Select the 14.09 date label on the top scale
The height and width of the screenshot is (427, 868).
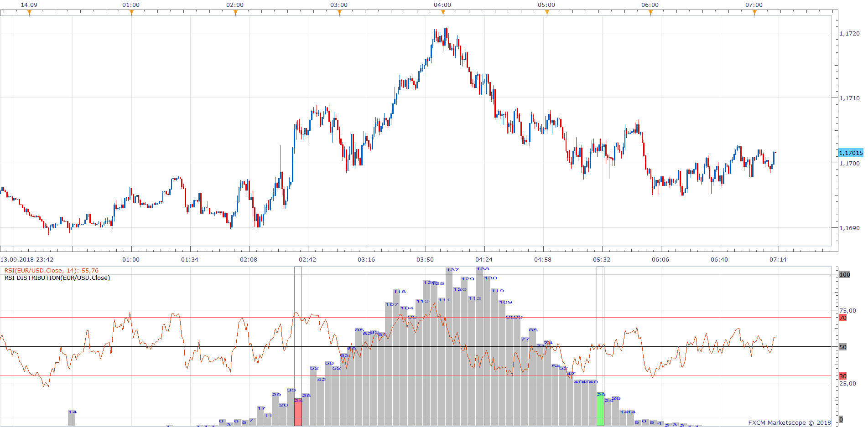tap(29, 5)
